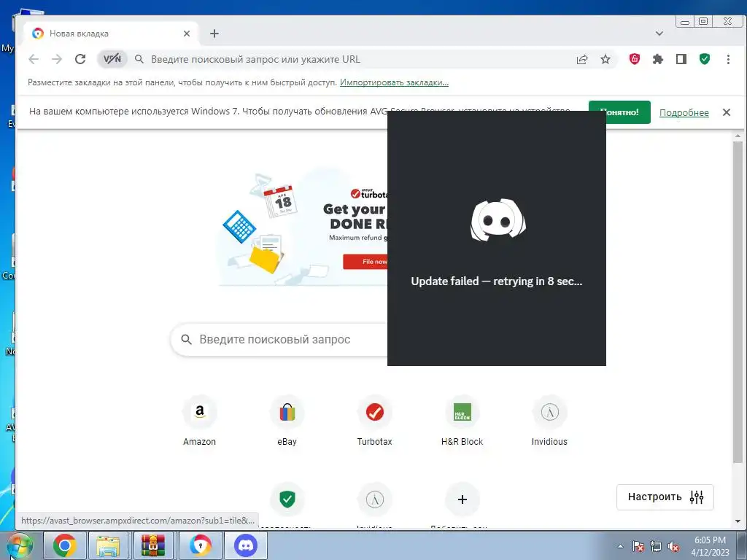Show hidden tray icons arrow

tap(620, 546)
